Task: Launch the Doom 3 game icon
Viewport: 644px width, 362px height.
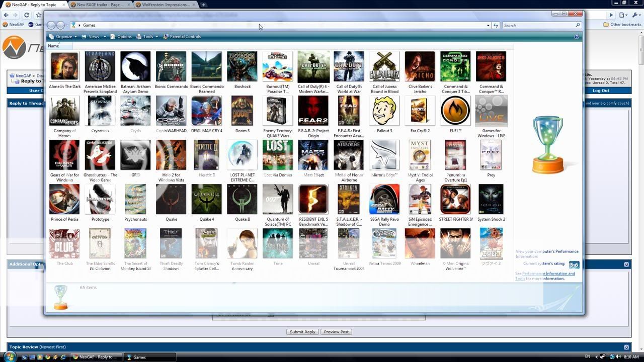Action: coord(242,111)
